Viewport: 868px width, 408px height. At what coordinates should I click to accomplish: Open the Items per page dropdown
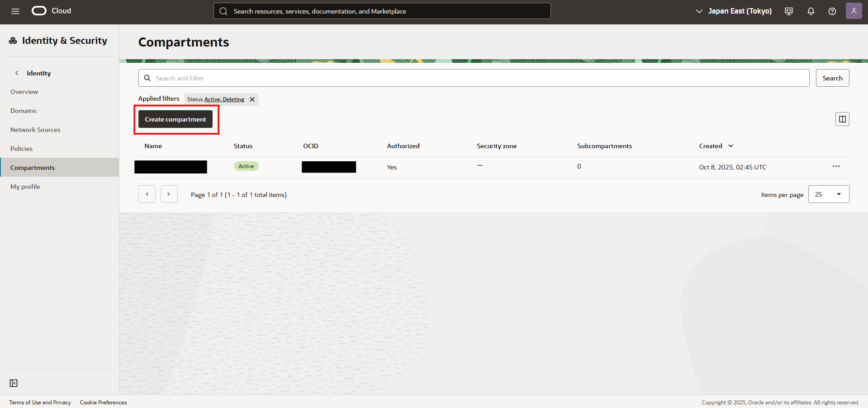[829, 194]
